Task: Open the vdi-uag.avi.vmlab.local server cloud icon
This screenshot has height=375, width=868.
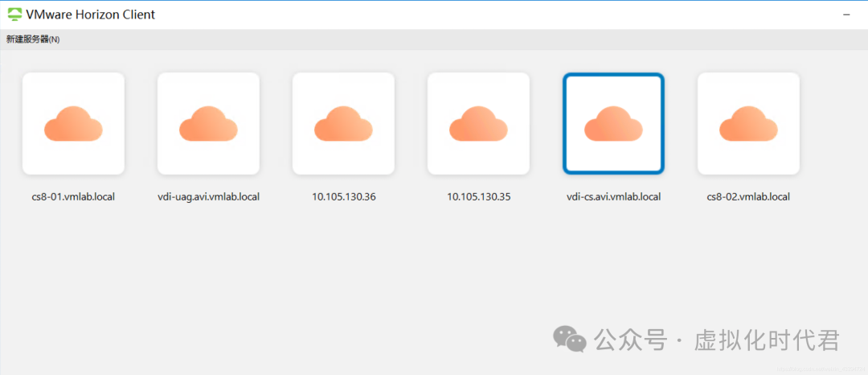Action: tap(208, 123)
